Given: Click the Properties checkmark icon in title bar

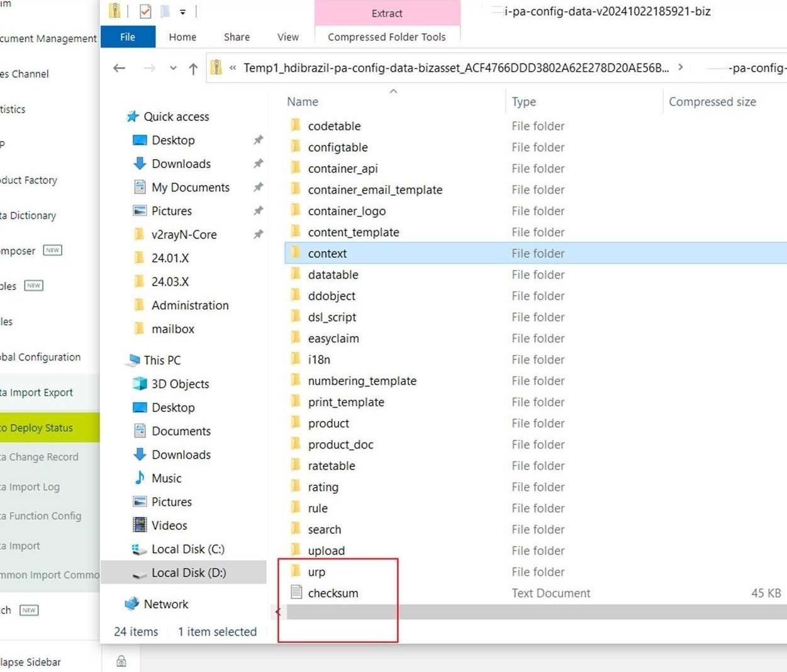Looking at the screenshot, I should click(145, 11).
